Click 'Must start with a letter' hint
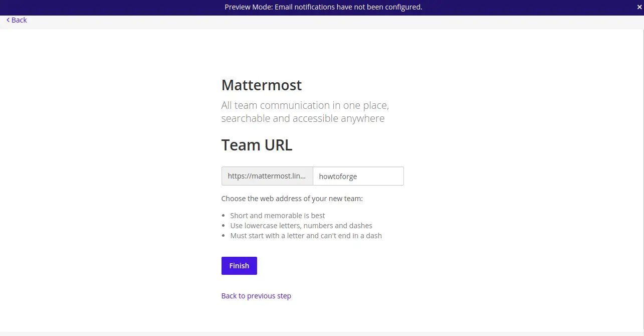This screenshot has height=336, width=644. [306, 236]
